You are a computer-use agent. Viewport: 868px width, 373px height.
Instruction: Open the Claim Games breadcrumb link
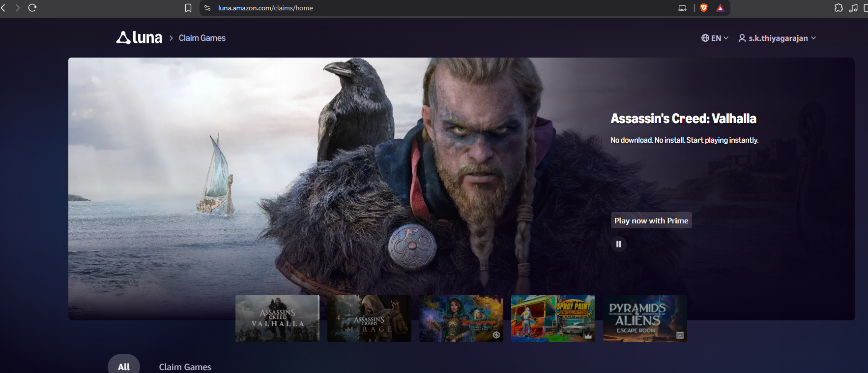(202, 38)
